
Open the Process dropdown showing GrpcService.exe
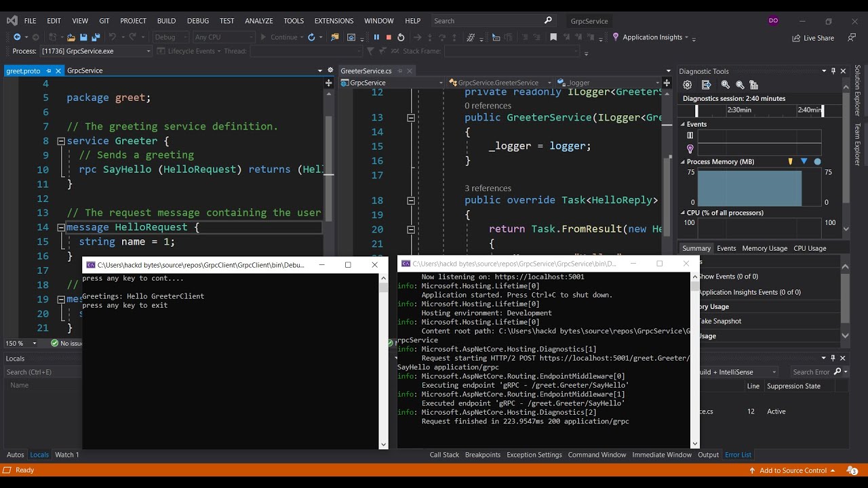[96, 51]
